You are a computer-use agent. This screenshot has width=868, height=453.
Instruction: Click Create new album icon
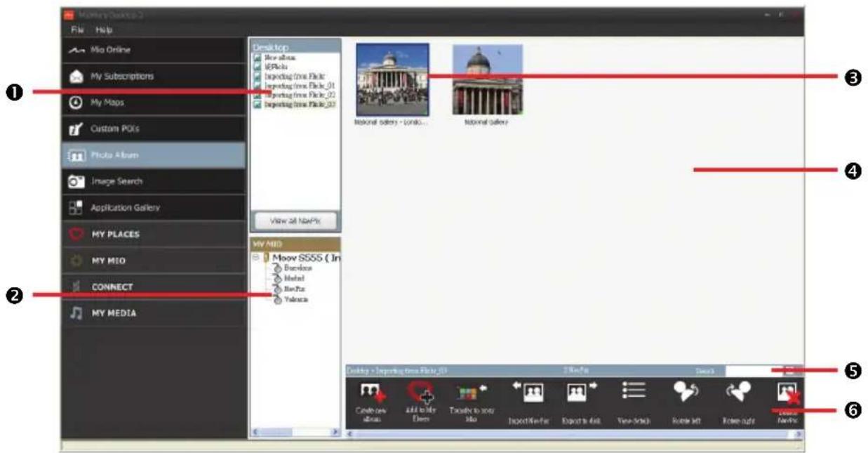[x=372, y=393]
